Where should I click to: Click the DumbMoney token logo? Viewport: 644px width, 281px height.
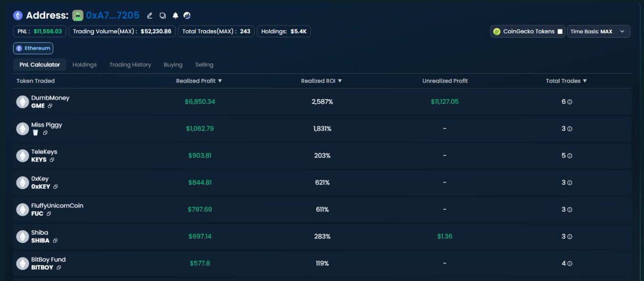point(23,102)
